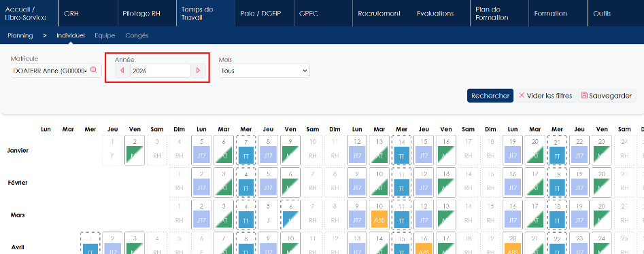Open the Outils menu
This screenshot has width=644, height=254.
point(616,13)
